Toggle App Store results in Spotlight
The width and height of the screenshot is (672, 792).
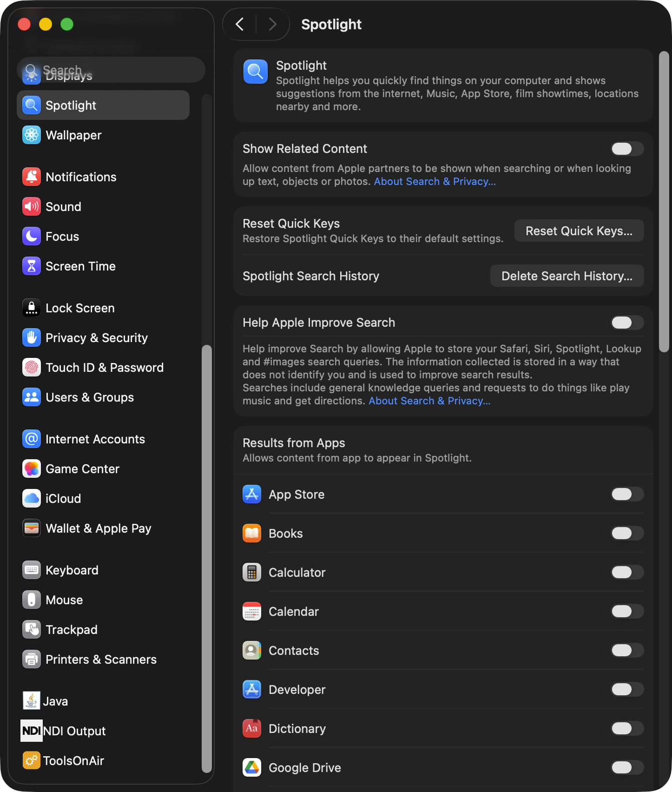pos(627,494)
